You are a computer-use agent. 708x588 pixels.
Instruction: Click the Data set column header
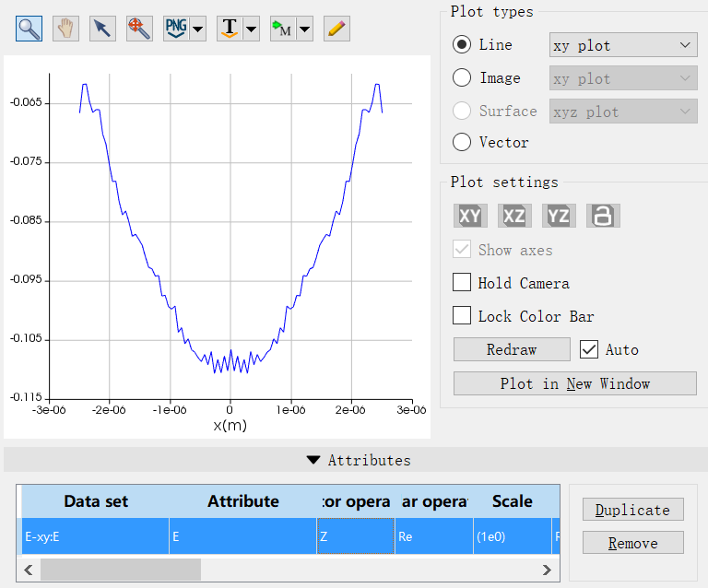pos(96,501)
